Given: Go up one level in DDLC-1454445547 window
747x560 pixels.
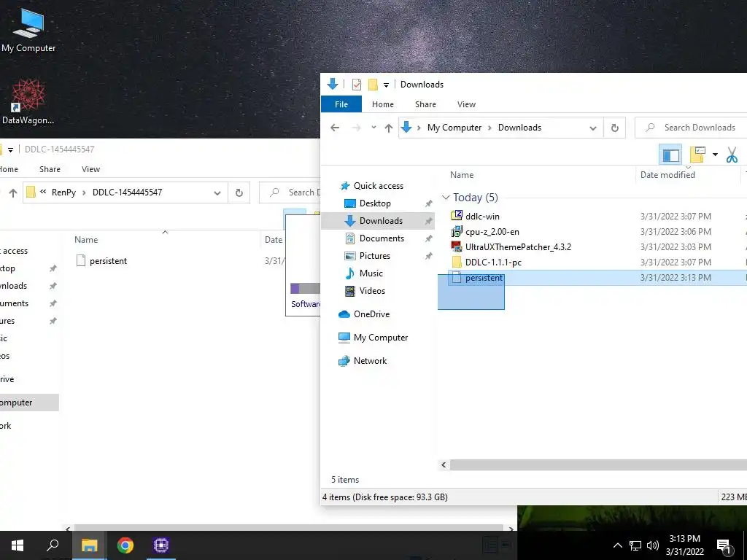Looking at the screenshot, I should (x=13, y=192).
